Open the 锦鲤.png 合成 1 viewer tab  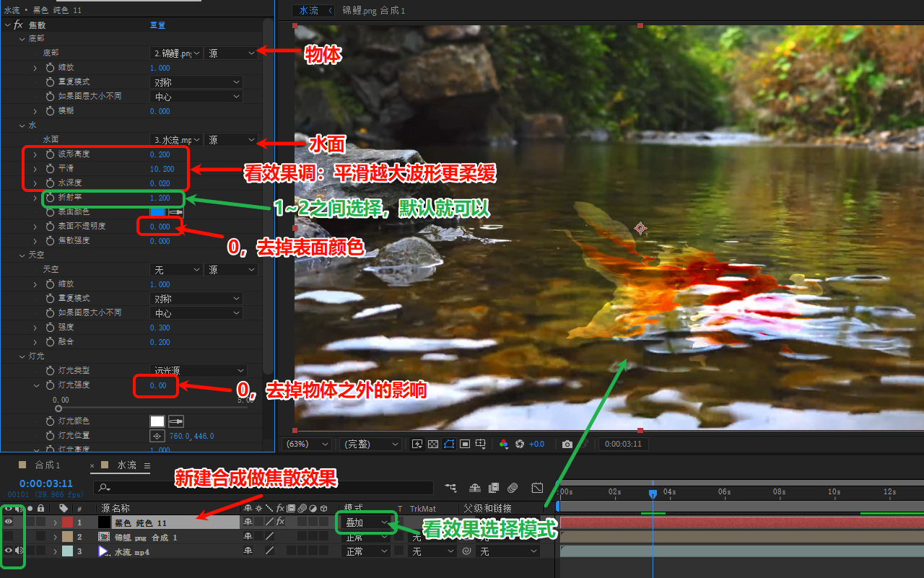click(374, 10)
